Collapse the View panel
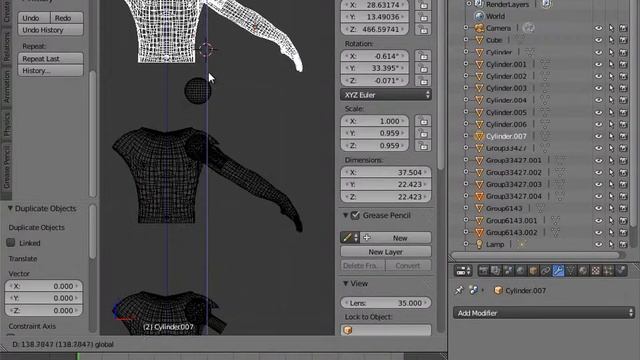This screenshot has height=360, width=640. point(345,283)
